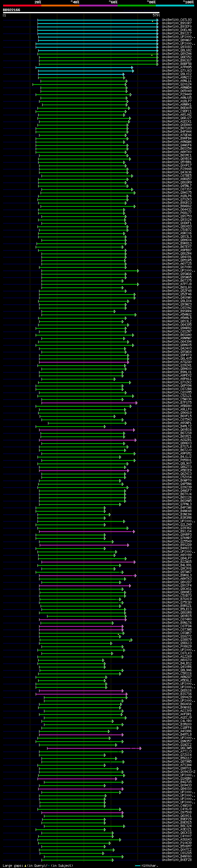Open the hit UniRef100_B9I2C7
197x868 pixels.
(177, 33)
